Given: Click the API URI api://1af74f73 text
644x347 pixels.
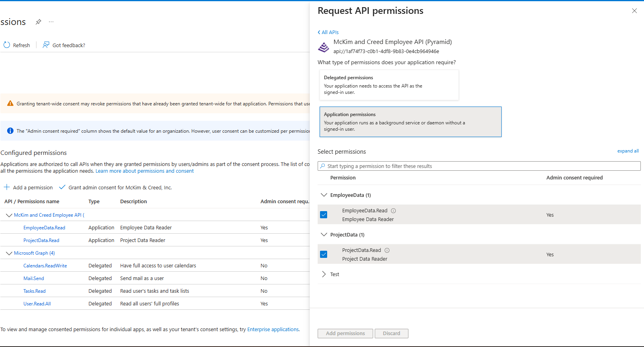Looking at the screenshot, I should [x=386, y=51].
